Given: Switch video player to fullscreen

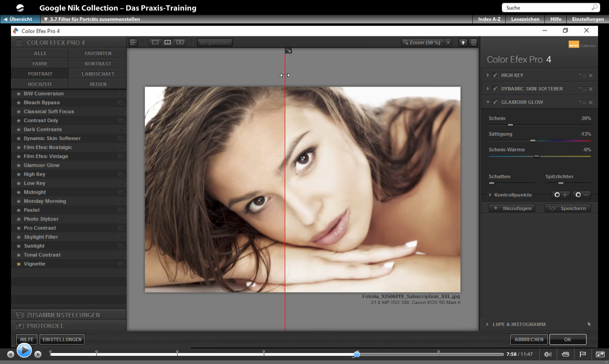Looking at the screenshot, I should tap(600, 354).
